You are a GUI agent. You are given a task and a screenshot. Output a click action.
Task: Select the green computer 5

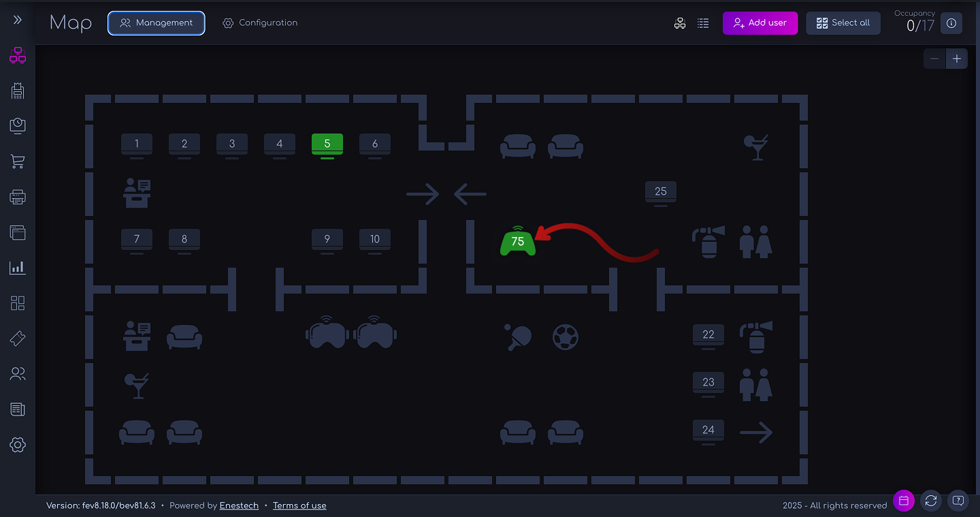(x=327, y=145)
